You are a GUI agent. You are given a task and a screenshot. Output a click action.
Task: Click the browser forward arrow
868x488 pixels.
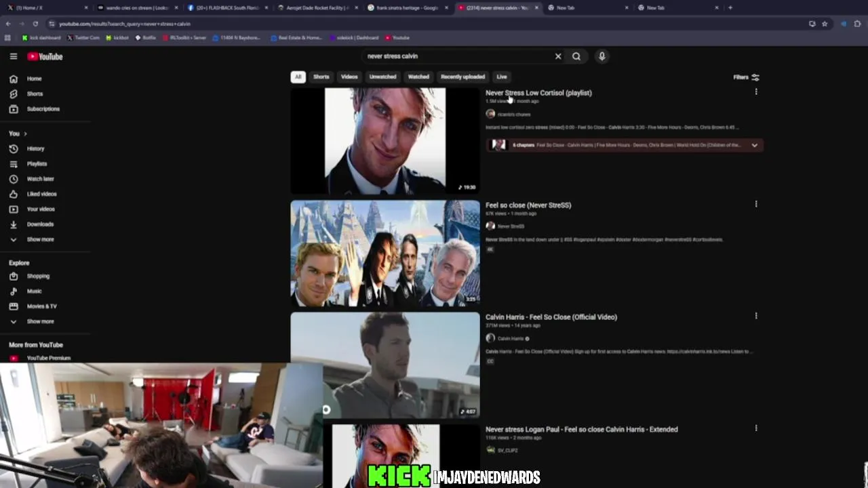click(22, 24)
